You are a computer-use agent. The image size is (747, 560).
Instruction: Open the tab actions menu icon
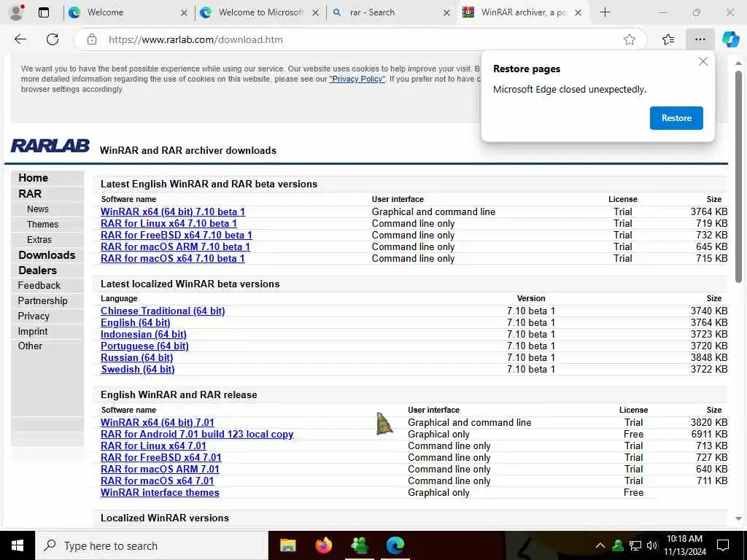coord(44,12)
